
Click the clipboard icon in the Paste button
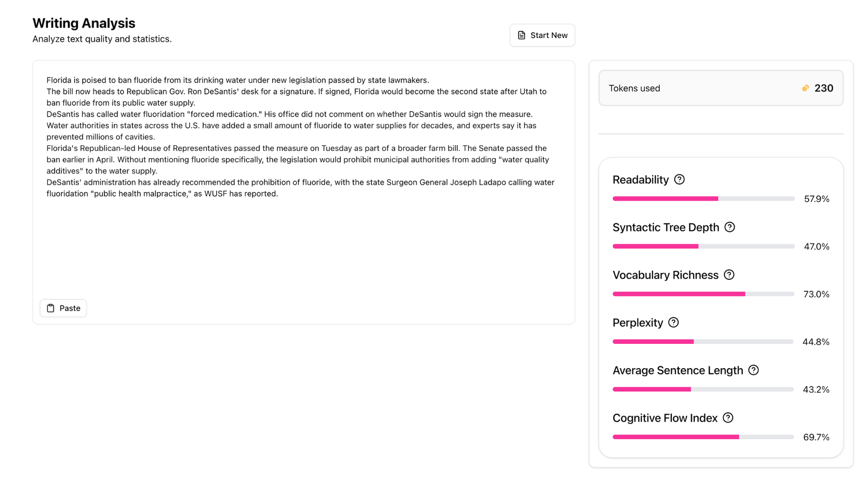[51, 308]
